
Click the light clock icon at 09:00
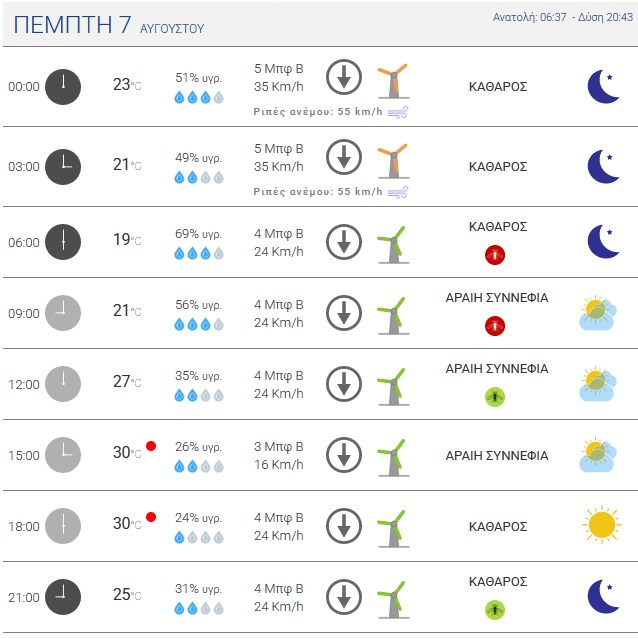[x=63, y=313]
